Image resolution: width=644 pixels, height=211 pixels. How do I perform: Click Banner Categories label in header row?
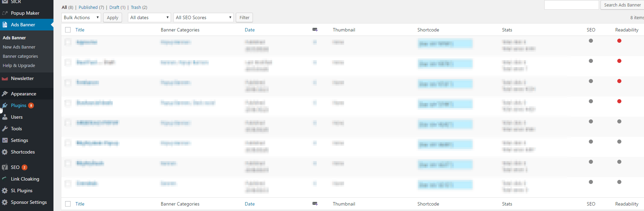(180, 30)
